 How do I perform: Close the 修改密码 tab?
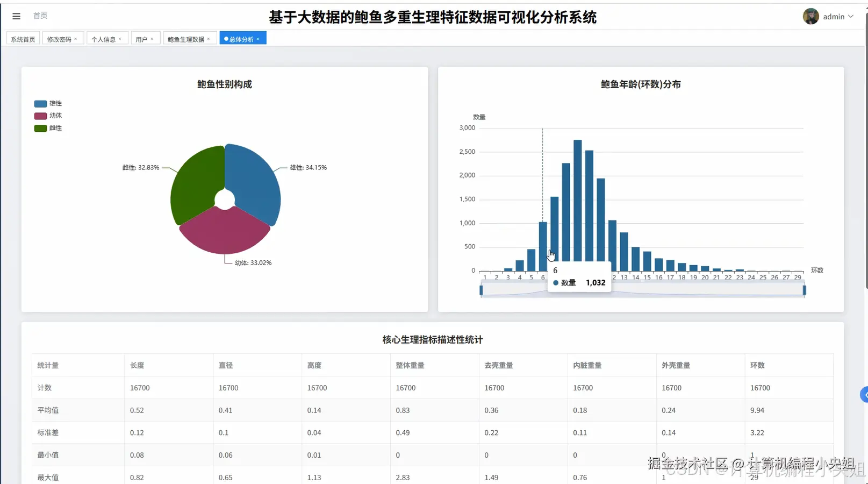pyautogui.click(x=76, y=39)
